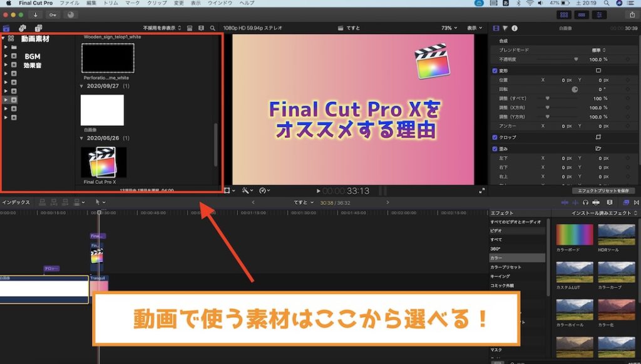Open the 不採用を非表示 filter dropdown
Image resolution: width=641 pixels, height=364 pixels.
(160, 28)
